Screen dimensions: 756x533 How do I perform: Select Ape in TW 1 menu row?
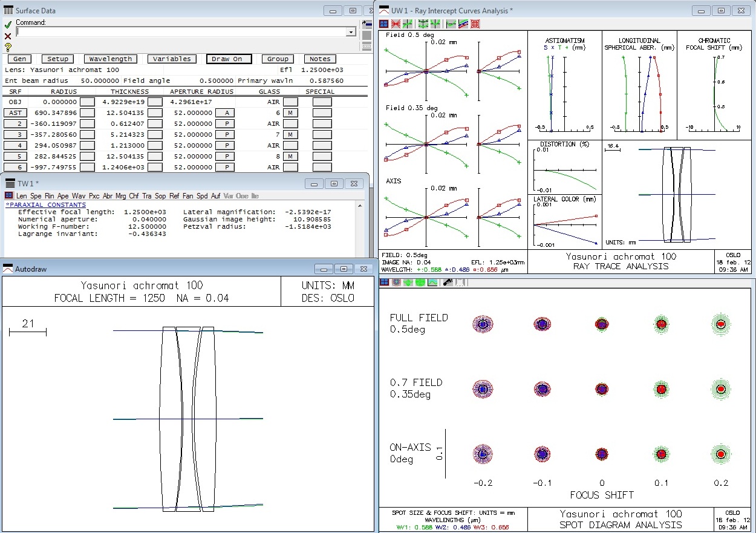pyautogui.click(x=64, y=196)
